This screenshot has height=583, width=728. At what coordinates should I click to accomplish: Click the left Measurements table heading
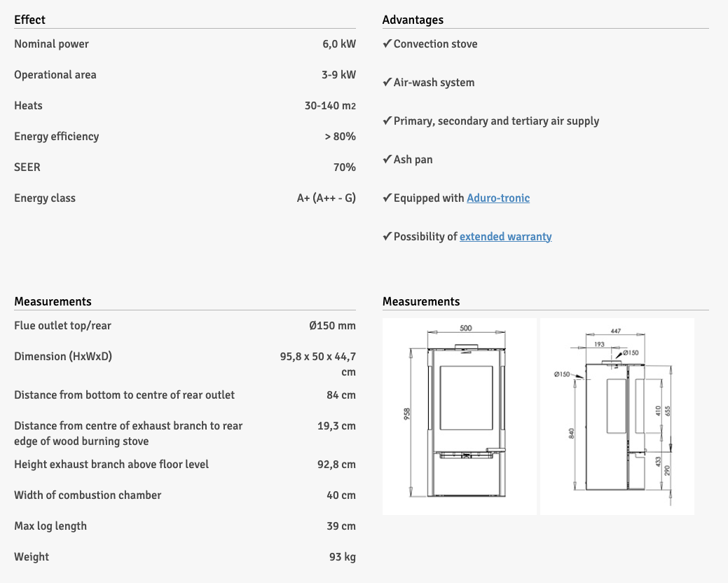[x=53, y=301]
